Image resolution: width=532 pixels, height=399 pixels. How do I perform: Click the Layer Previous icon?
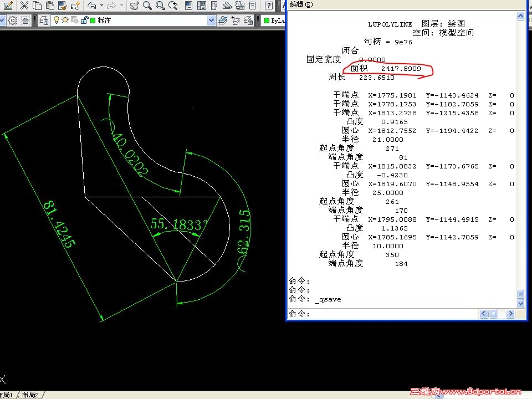[236, 21]
